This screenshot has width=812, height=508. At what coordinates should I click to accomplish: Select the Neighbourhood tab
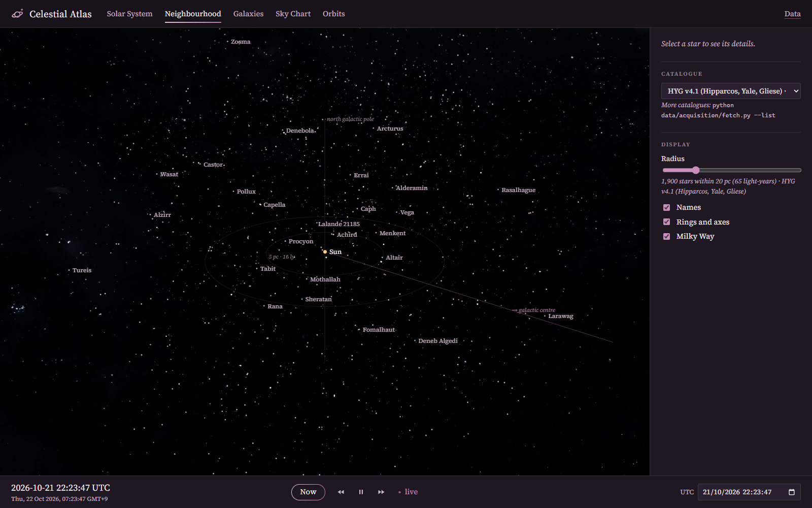click(x=193, y=14)
